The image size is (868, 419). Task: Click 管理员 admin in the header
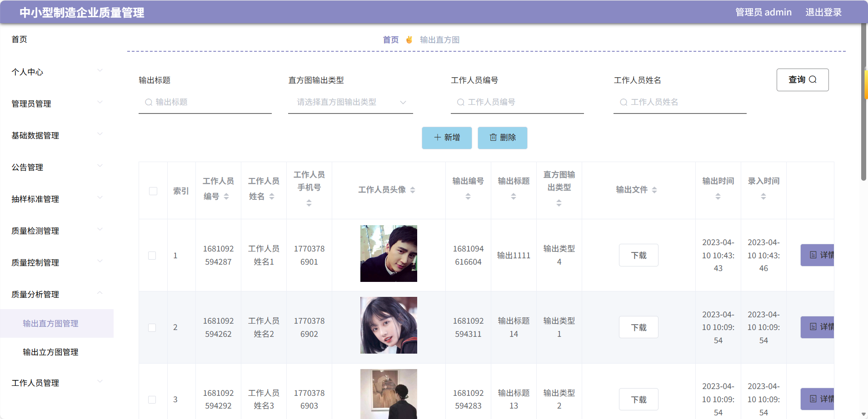pos(763,12)
